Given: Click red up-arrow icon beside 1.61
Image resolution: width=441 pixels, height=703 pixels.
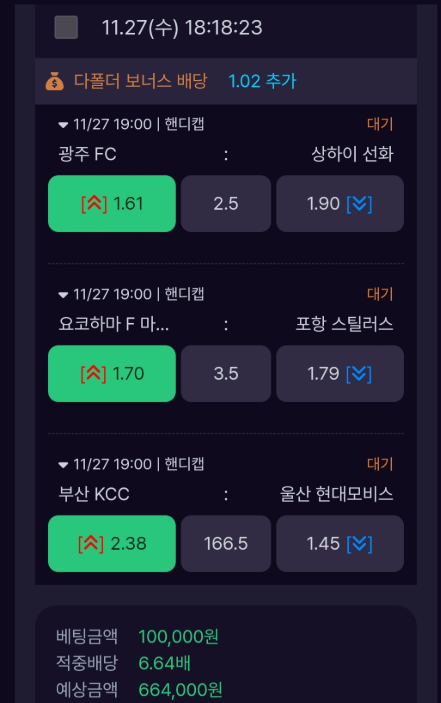Looking at the screenshot, I should pyautogui.click(x=94, y=204).
